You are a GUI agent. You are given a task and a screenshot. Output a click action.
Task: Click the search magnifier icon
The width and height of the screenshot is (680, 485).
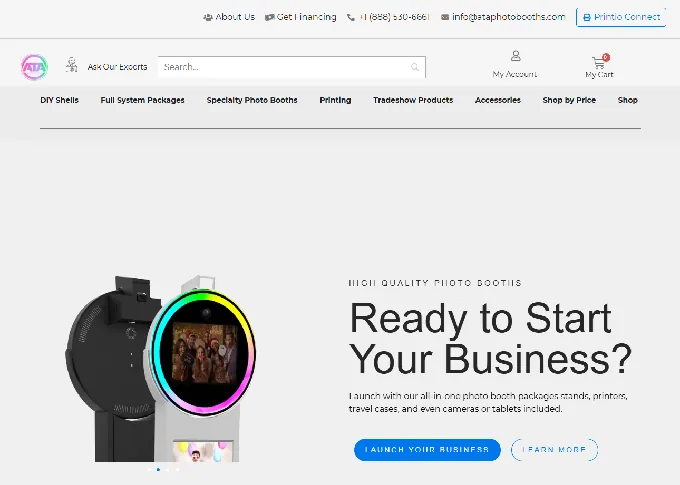coord(415,67)
